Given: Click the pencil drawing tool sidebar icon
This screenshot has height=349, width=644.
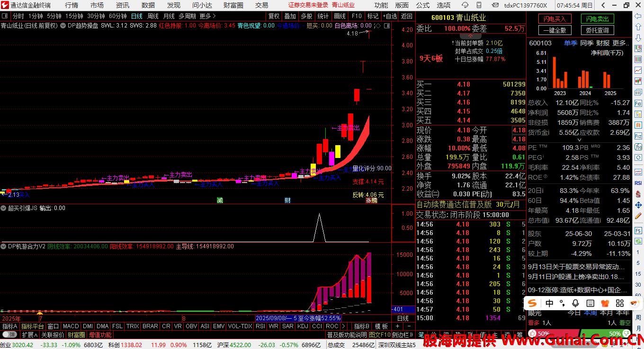Looking at the screenshot, I should [638, 217].
